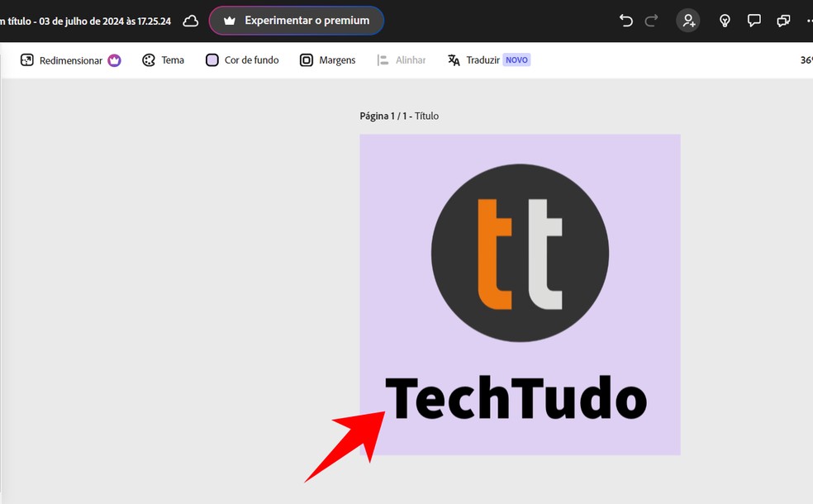Open the chat conversations icon
This screenshot has width=813, height=504.
pyautogui.click(x=783, y=21)
